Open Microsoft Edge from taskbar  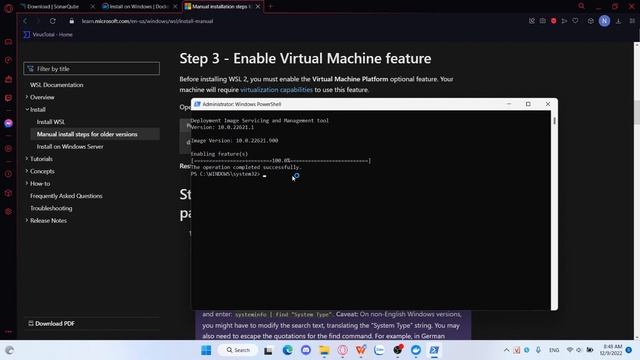287,350
